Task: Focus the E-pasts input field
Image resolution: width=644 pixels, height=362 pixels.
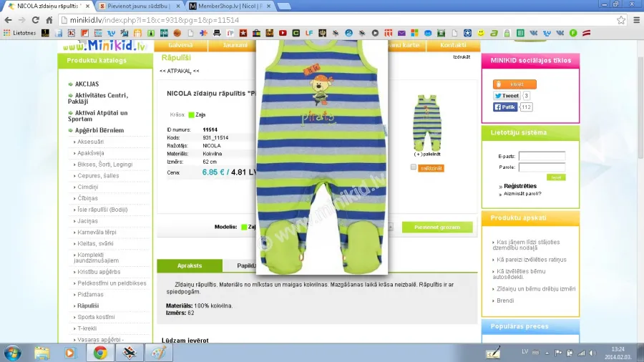Action: click(542, 156)
